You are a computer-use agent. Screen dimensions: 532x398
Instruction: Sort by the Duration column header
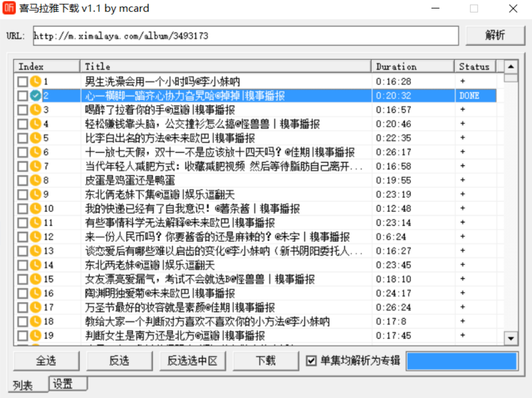[412, 66]
